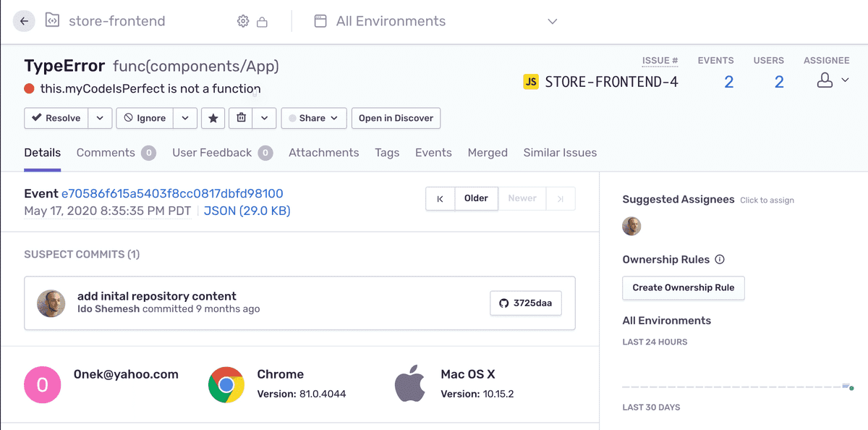Screen dimensions: 868x430
Task: Expand the Ignore options dropdown
Action: click(185, 118)
